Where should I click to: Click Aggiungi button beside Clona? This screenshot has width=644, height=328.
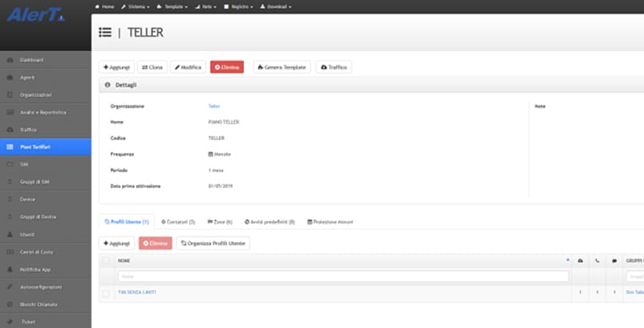[116, 67]
